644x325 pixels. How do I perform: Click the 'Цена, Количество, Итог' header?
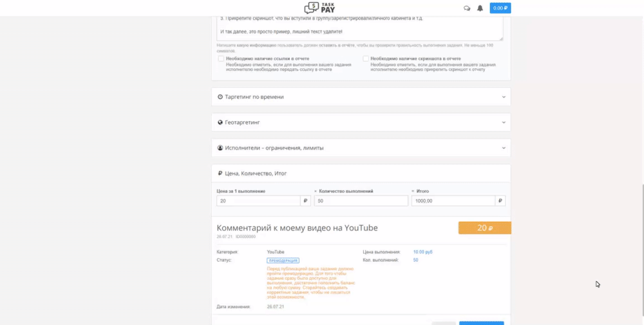(361, 173)
